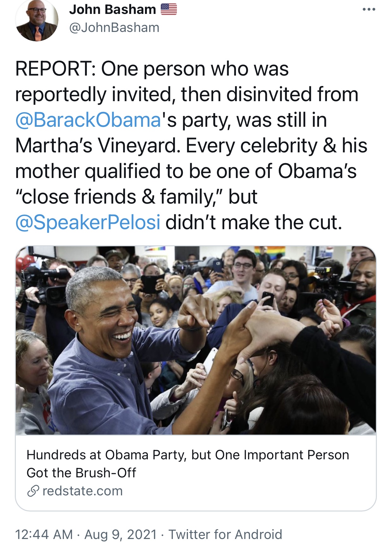392x545 pixels.
Task: Click the word "disinvited" in the tweet
Action: click(x=269, y=95)
